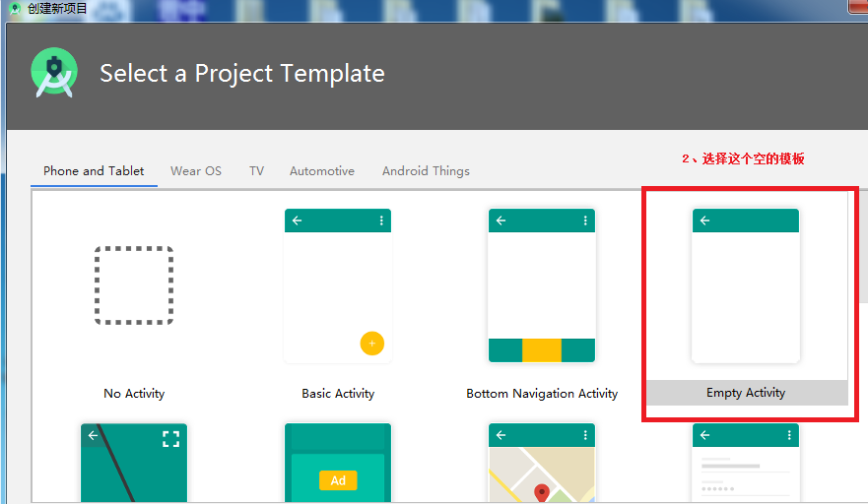Click the Android Studio logo in header
The image size is (868, 504).
[54, 73]
